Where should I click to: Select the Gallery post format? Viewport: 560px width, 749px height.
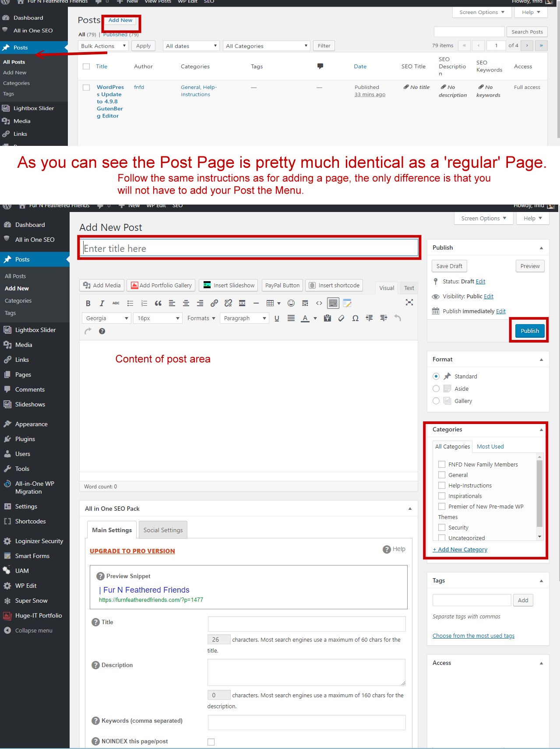(436, 401)
